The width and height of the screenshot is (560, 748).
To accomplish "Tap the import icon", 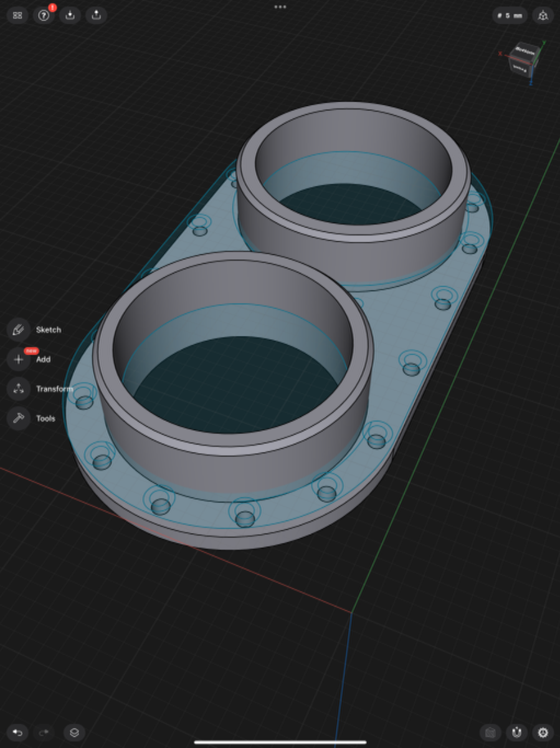I will 70,16.
